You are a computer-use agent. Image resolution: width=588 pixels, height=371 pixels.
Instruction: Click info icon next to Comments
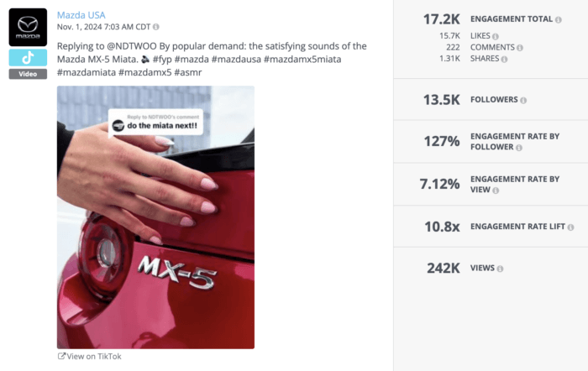coord(520,48)
